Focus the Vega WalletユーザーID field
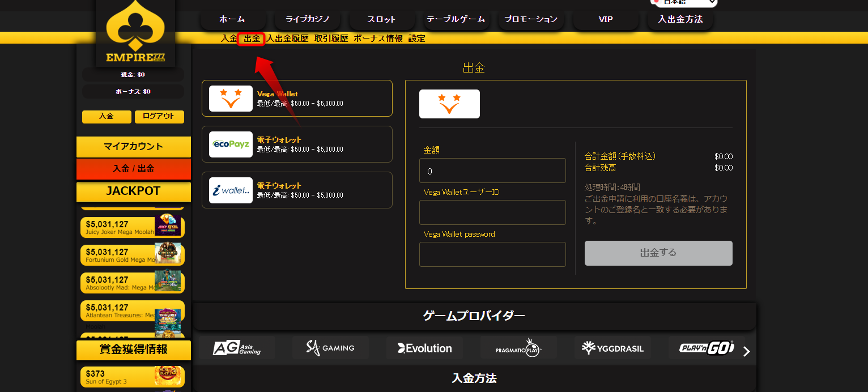 click(x=492, y=212)
